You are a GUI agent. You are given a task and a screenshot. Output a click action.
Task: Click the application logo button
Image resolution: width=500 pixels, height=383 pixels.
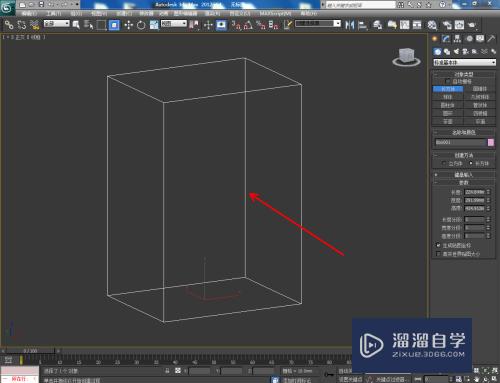7,8
